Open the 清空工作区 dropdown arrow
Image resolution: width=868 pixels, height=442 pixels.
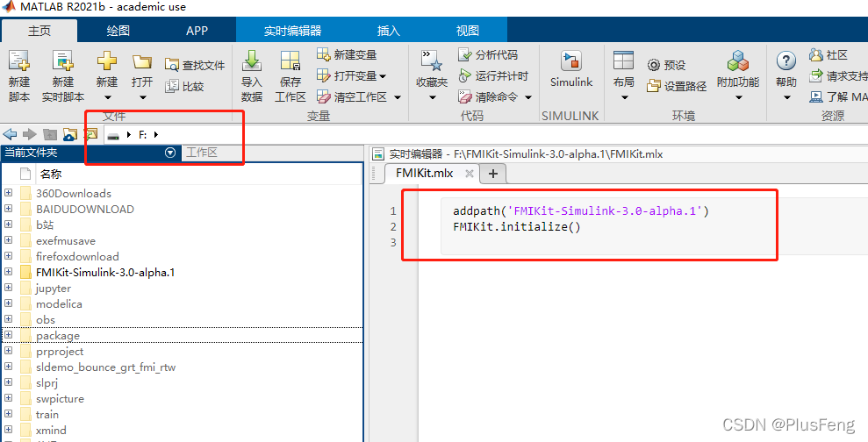click(398, 97)
